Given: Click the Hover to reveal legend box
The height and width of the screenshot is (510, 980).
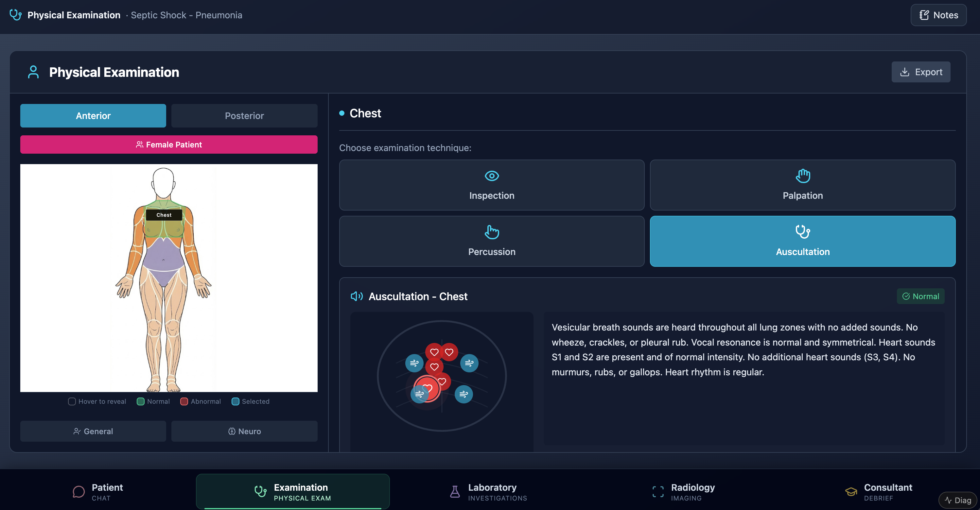Looking at the screenshot, I should (x=72, y=401).
